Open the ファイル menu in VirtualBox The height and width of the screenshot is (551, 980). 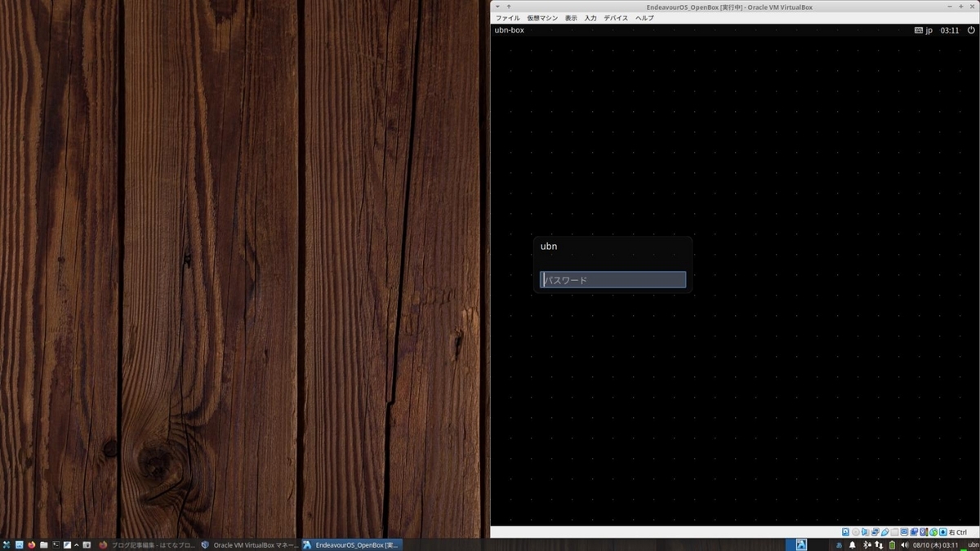(507, 18)
